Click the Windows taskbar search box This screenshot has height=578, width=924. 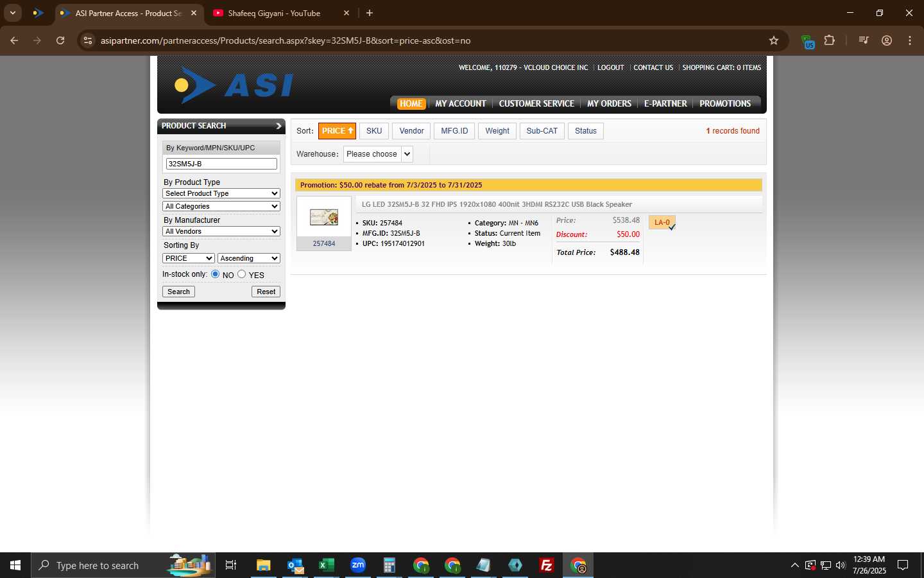tap(123, 565)
